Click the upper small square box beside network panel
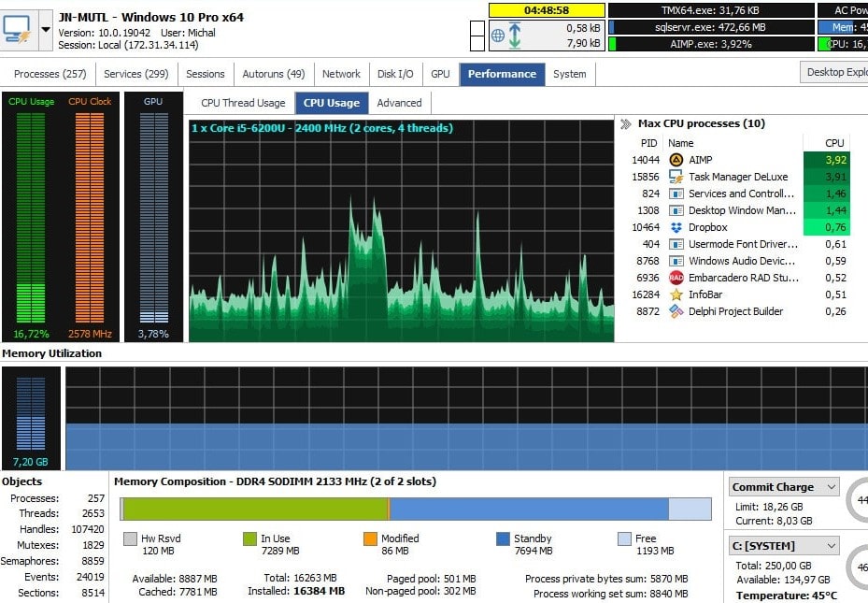Screen dimensions: 868x603 [477, 29]
